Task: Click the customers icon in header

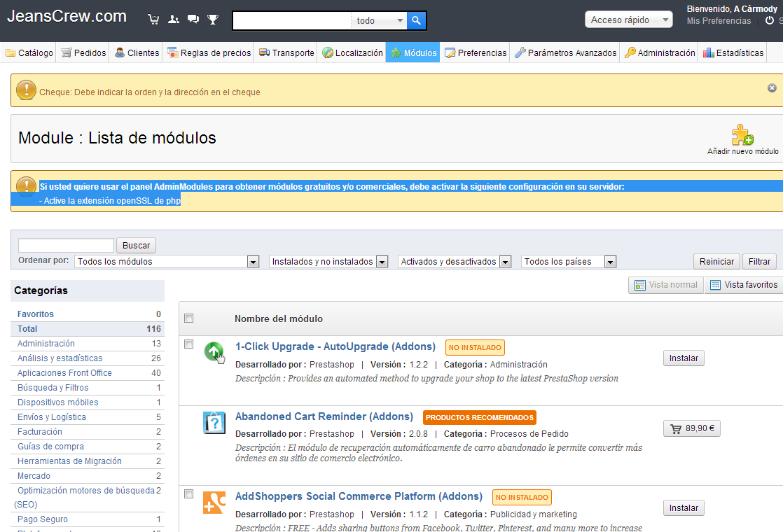Action: coord(174,20)
